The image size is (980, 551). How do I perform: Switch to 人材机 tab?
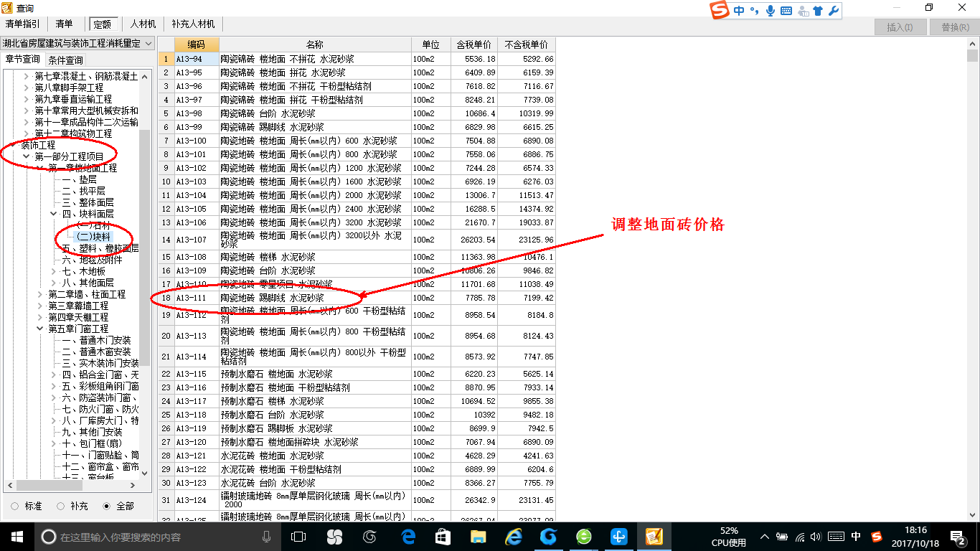(143, 24)
